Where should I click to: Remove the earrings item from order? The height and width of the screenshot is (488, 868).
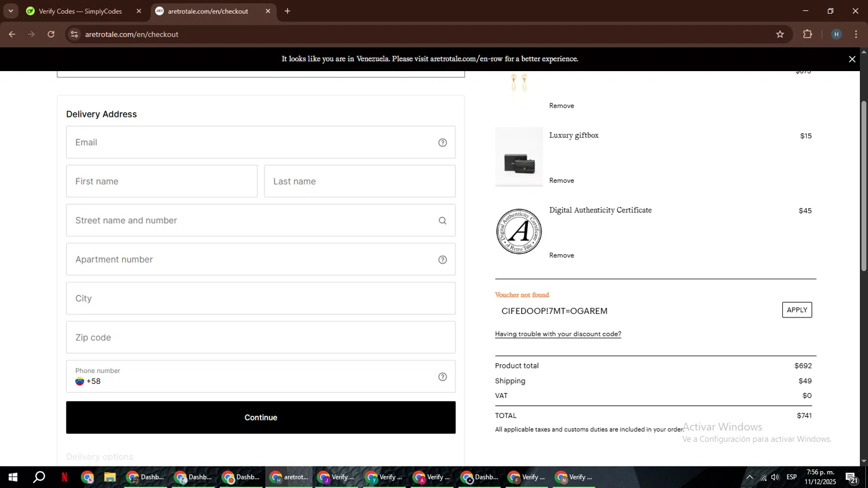561,106
